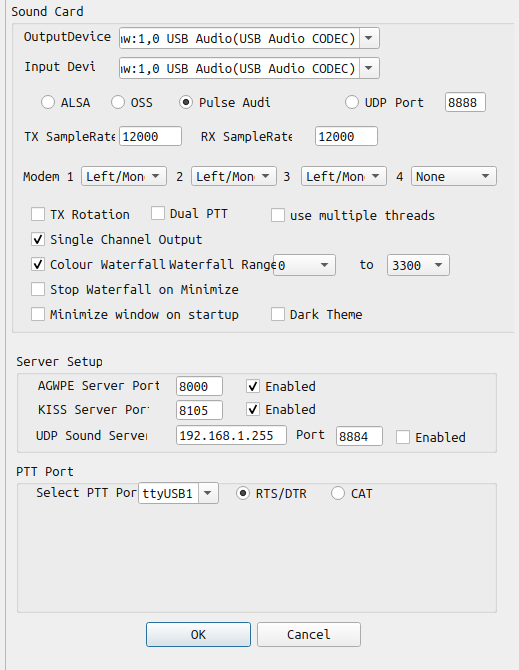The height and width of the screenshot is (670, 519).
Task: Click the TX SampleRate field
Action: pos(150,136)
